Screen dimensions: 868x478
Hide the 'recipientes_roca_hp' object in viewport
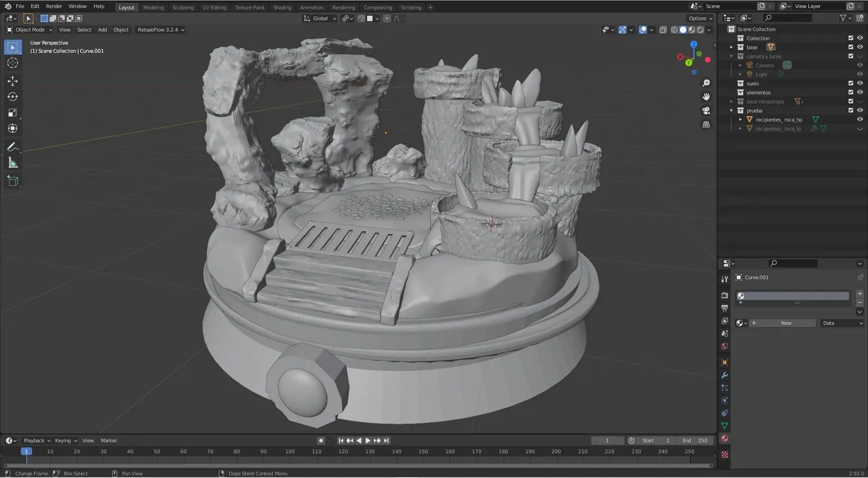(860, 119)
